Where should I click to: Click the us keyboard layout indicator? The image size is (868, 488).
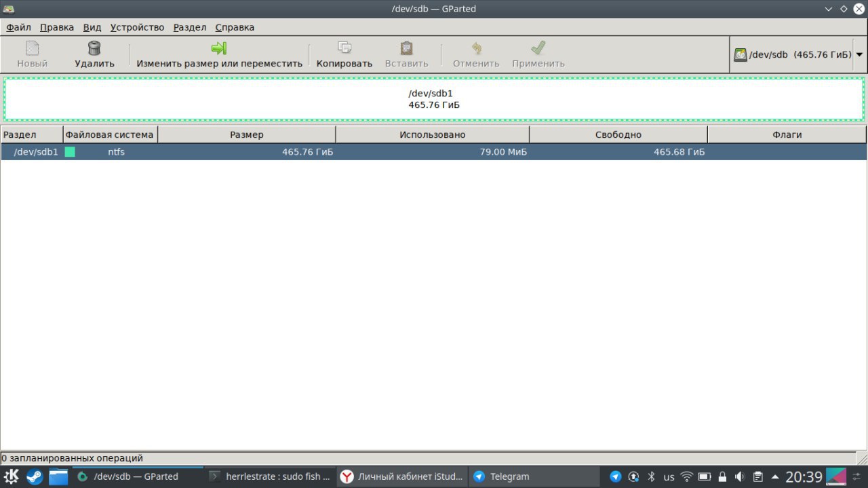pyautogui.click(x=669, y=477)
